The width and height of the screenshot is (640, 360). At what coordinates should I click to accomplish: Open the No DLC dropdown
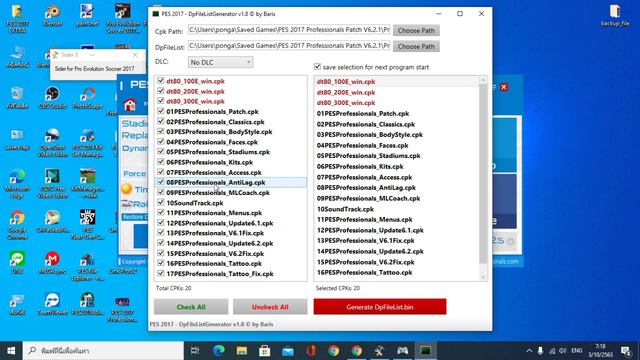(220, 62)
